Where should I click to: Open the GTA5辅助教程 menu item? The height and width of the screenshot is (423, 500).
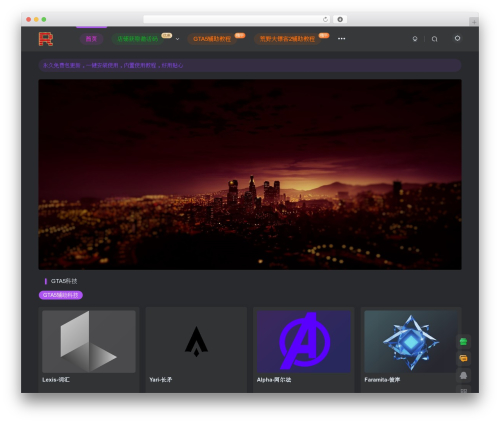pos(212,39)
